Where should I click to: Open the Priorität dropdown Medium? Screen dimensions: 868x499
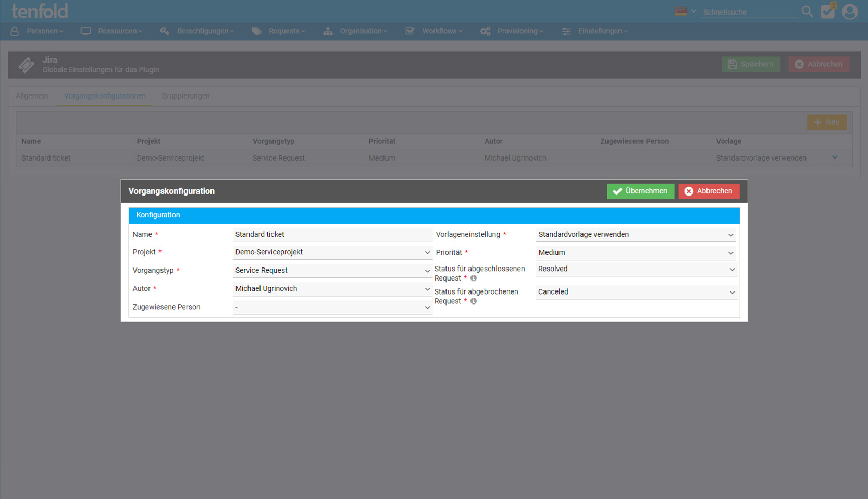pos(636,253)
